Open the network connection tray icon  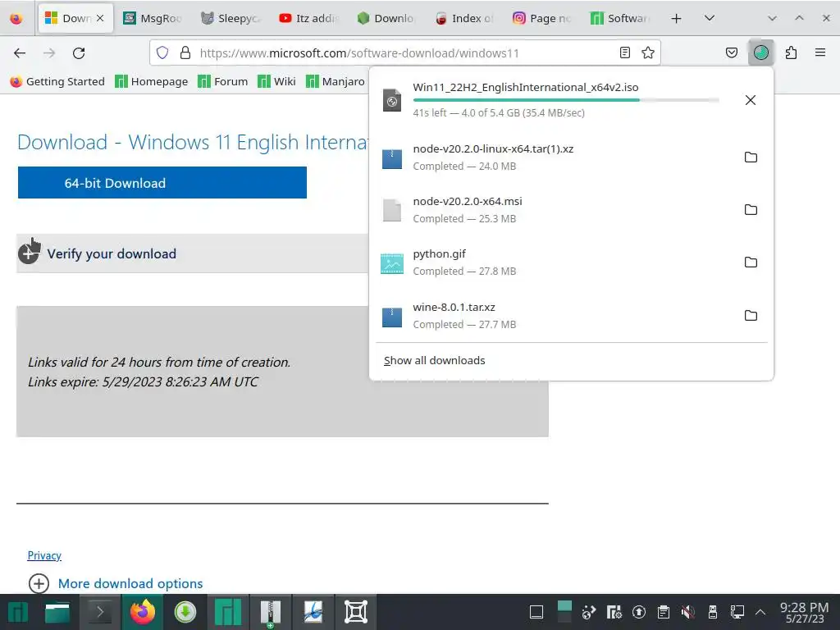737,612
